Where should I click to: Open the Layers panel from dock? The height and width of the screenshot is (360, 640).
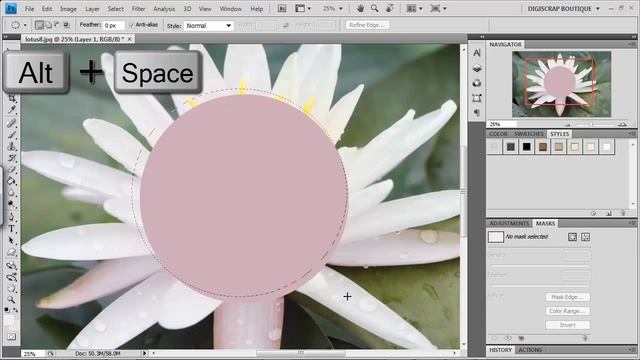(x=477, y=68)
